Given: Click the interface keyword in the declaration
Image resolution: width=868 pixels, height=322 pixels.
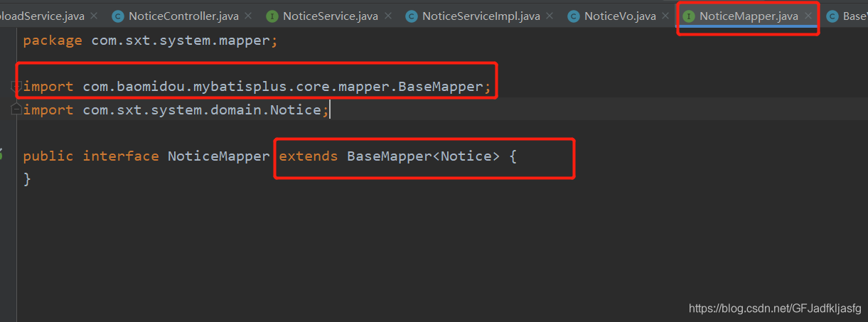Looking at the screenshot, I should (121, 156).
